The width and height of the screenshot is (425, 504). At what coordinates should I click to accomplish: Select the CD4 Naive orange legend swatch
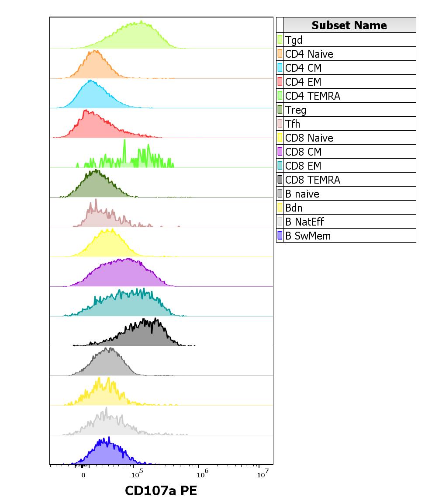click(280, 54)
